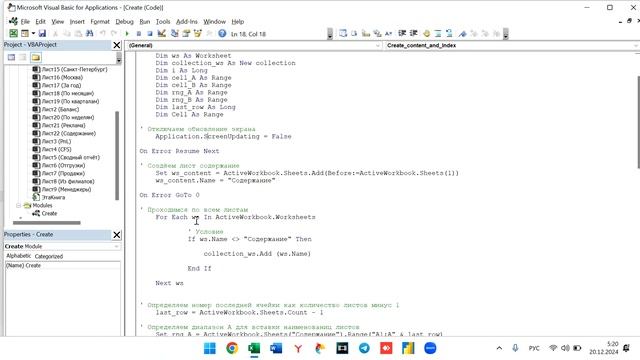Click the (Name) Create property row
The height and width of the screenshot is (360, 640).
tap(62, 265)
